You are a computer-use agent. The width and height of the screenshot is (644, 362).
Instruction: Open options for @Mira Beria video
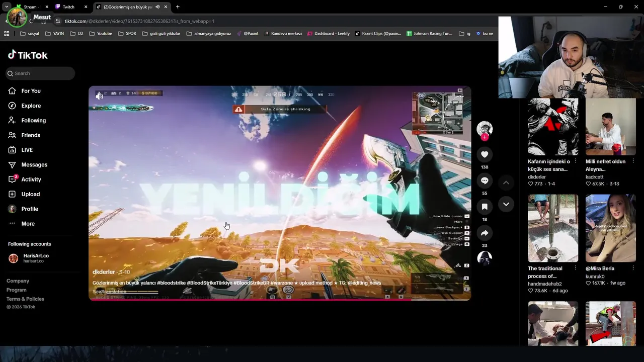[x=633, y=268]
